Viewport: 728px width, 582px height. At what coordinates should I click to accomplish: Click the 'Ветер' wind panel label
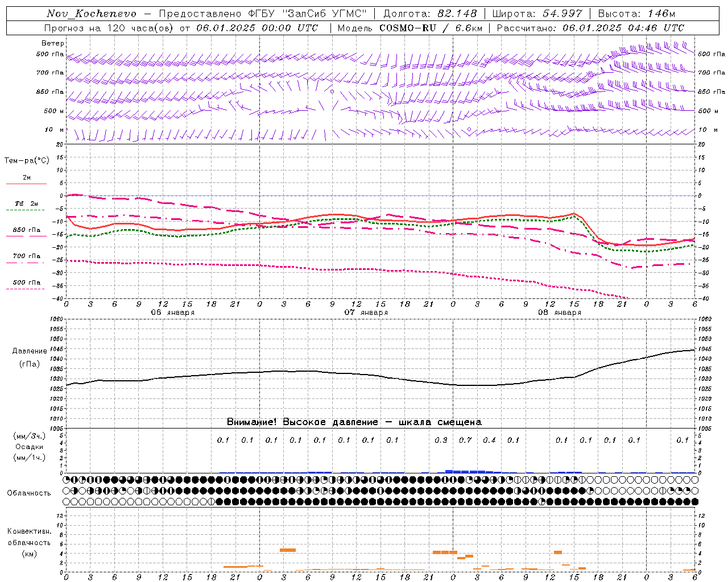point(53,43)
